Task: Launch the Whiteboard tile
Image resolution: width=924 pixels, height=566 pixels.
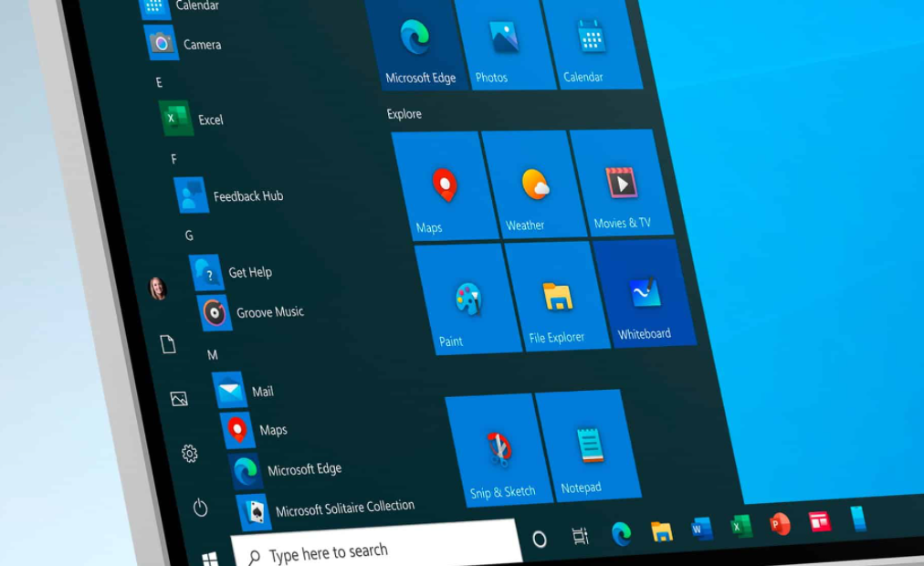Action: pyautogui.click(x=646, y=293)
